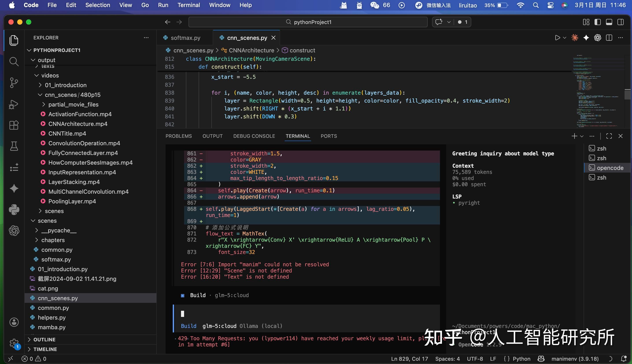Expand the 01_introduction videos folder

[x=66, y=85]
